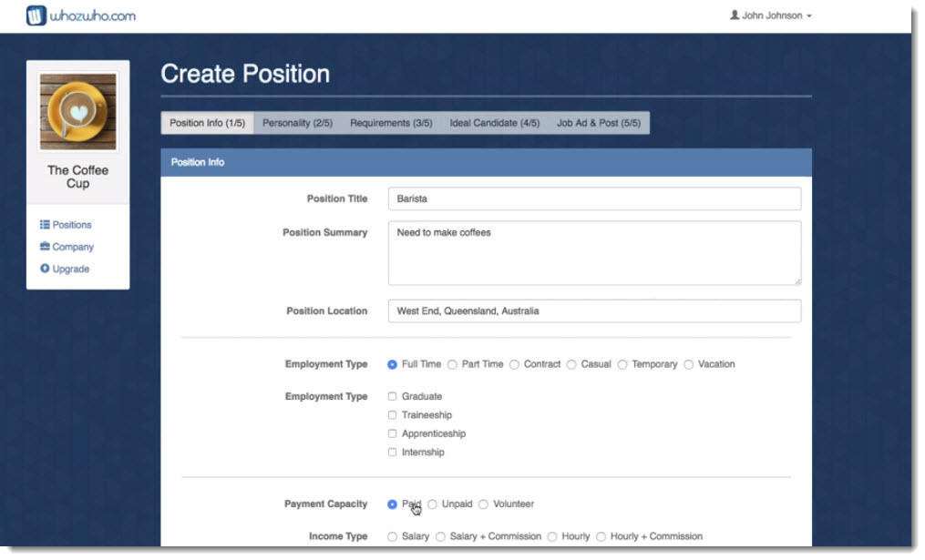The width and height of the screenshot is (925, 560).
Task: Switch to the Personality (2/5) tab
Action: click(x=297, y=123)
